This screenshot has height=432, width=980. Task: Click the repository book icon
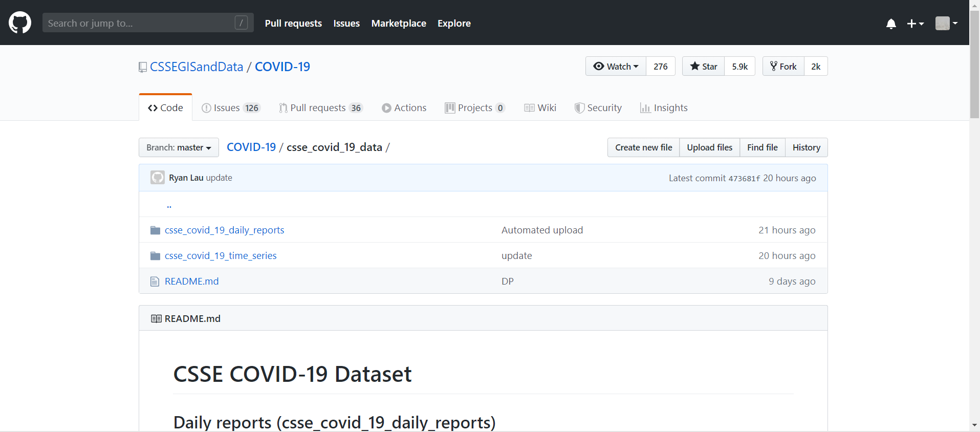pyautogui.click(x=143, y=67)
